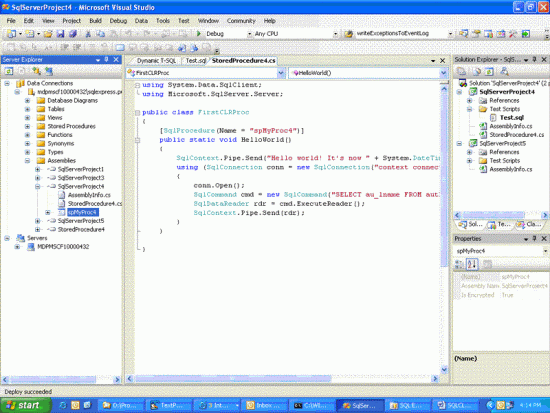550x413 pixels.
Task: Click the Open File toolbar icon
Action: (x=48, y=34)
